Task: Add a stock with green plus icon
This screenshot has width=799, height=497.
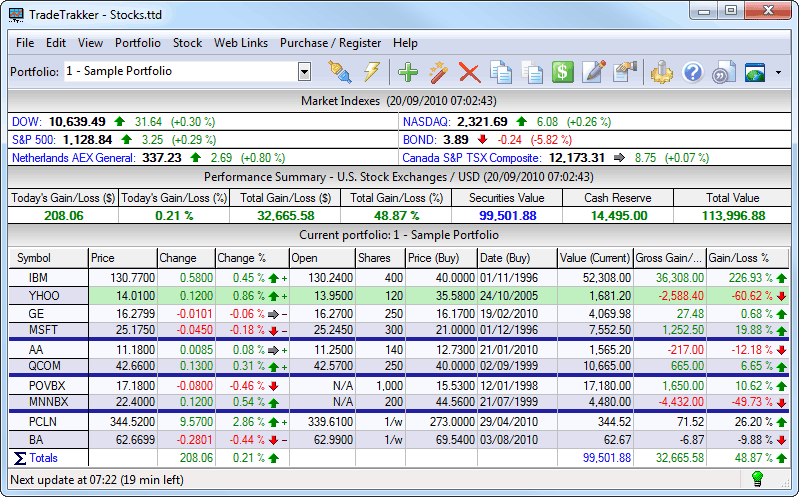Action: pos(408,72)
